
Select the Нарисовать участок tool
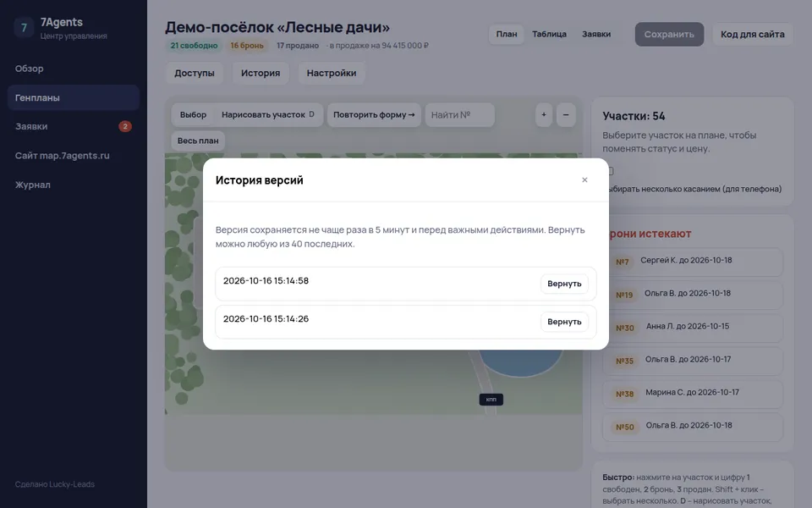pyautogui.click(x=268, y=114)
